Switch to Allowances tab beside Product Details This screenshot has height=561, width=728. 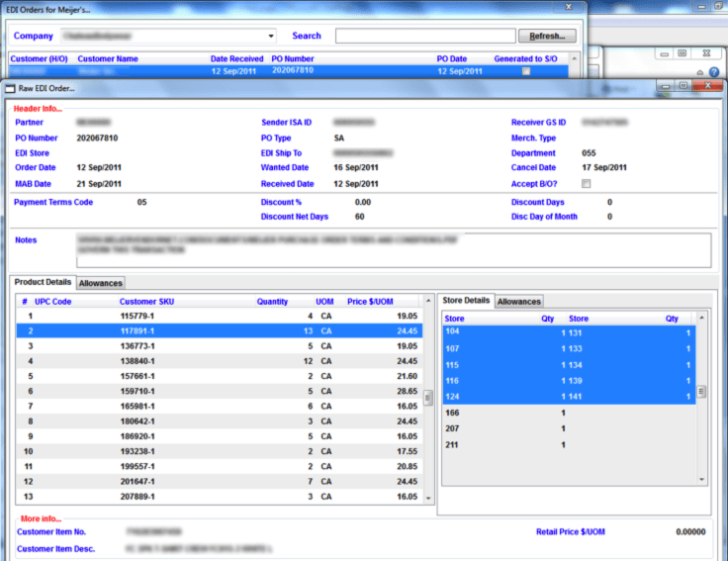tap(101, 283)
